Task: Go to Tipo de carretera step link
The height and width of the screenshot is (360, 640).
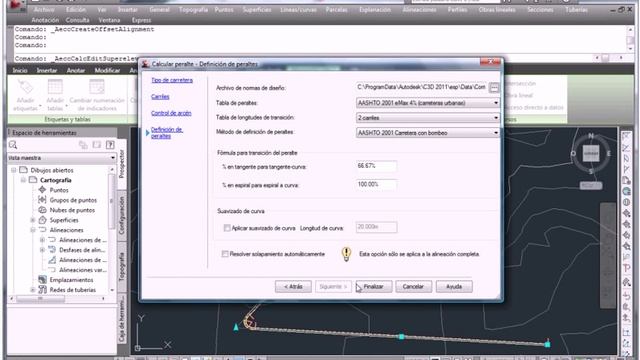Action: (172, 80)
